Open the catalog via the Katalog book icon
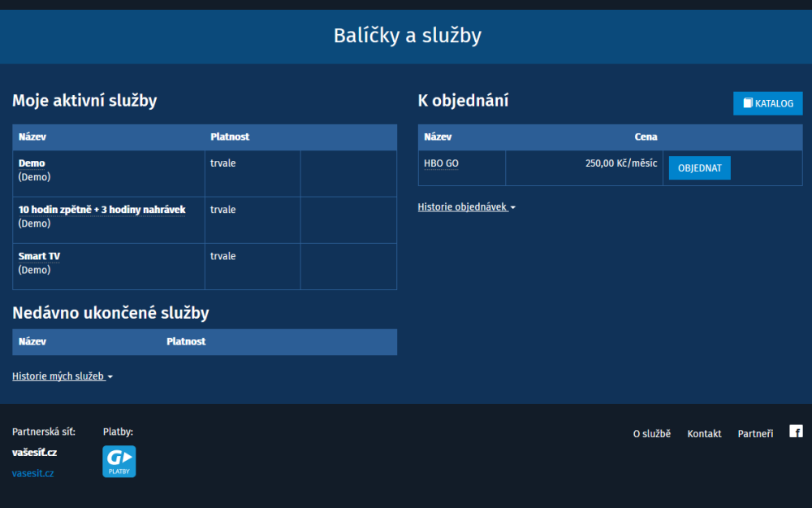Viewport: 812px width, 508px height. point(748,103)
